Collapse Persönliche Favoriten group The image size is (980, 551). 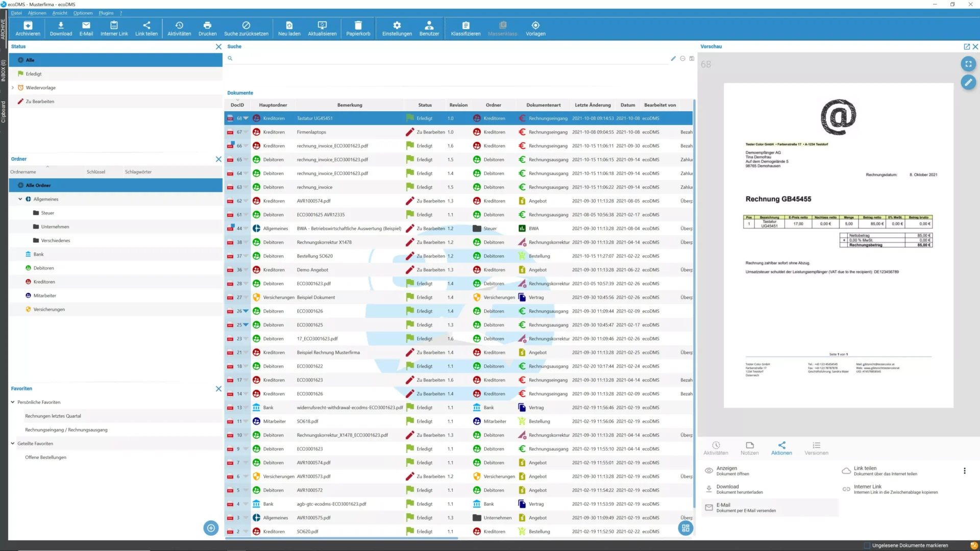pyautogui.click(x=13, y=402)
